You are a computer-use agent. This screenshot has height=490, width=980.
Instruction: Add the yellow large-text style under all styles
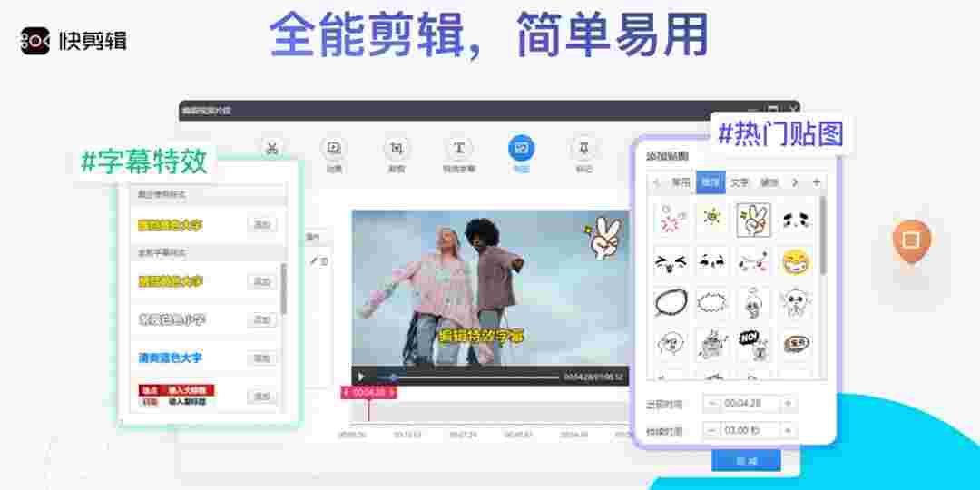(262, 282)
